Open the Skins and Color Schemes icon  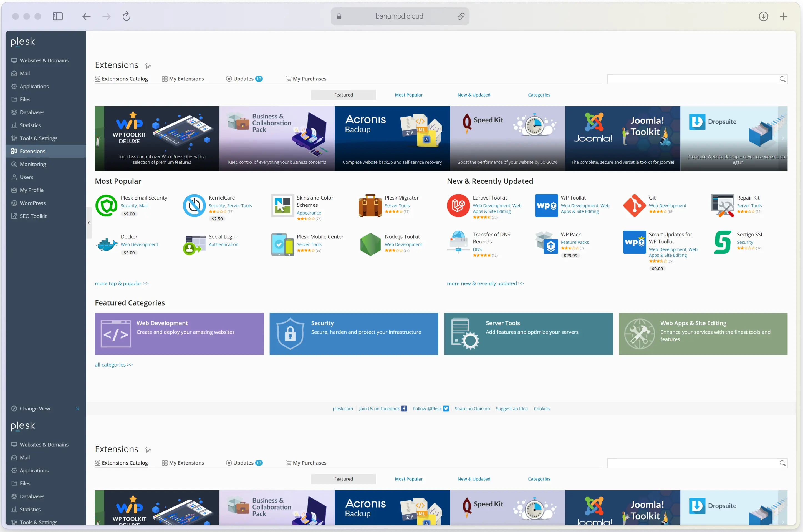click(x=282, y=205)
